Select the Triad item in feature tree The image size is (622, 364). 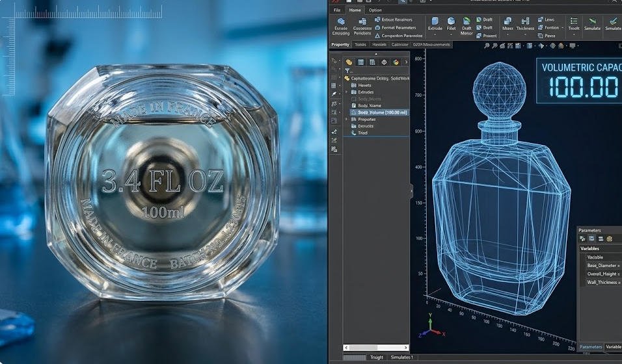362,133
